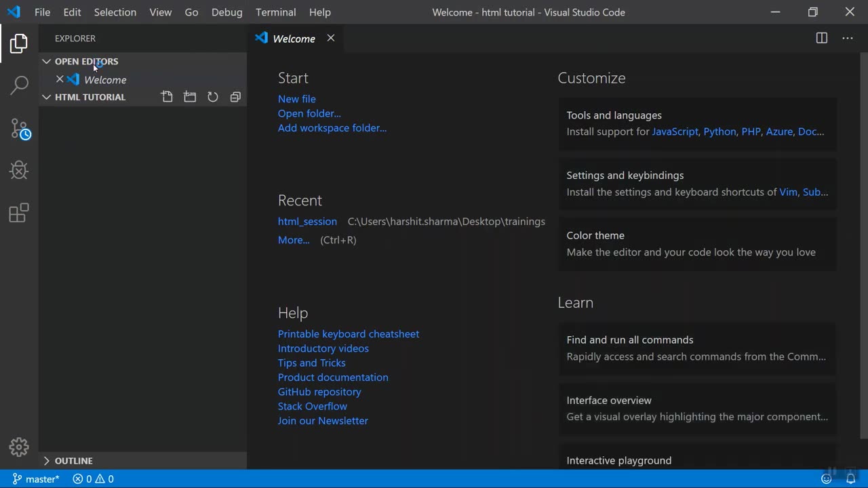The width and height of the screenshot is (868, 488).
Task: Open the Extensions view icon
Action: click(19, 213)
